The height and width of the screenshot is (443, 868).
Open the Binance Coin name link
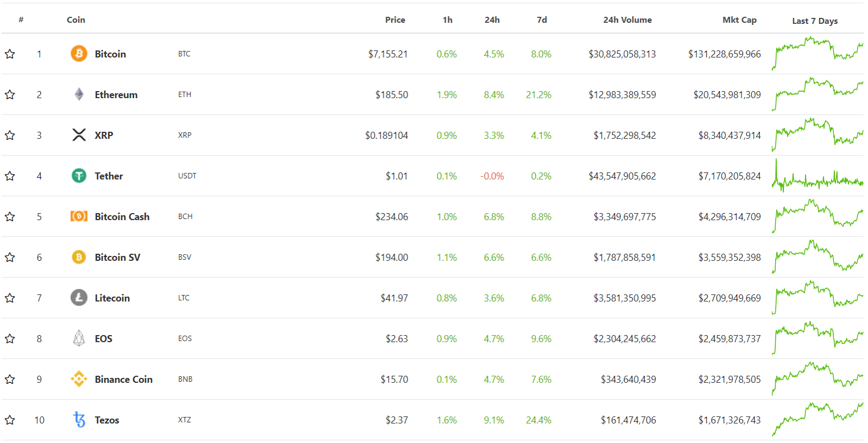coord(124,379)
